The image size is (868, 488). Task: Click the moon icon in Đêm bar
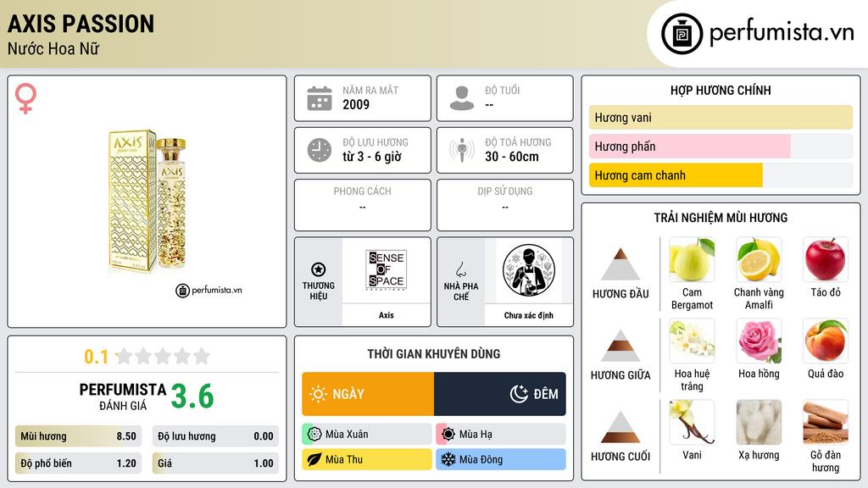pos(519,394)
